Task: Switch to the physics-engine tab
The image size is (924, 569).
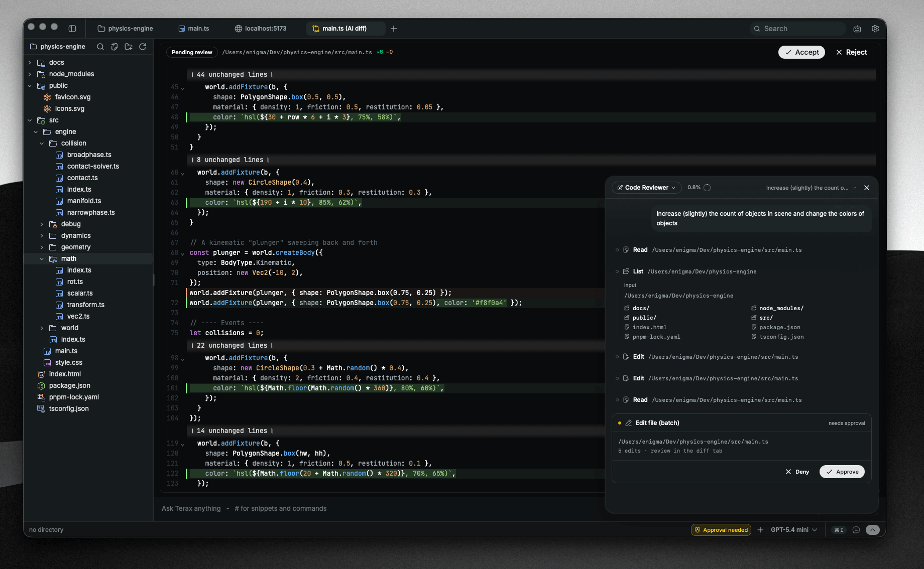Action: pos(125,29)
